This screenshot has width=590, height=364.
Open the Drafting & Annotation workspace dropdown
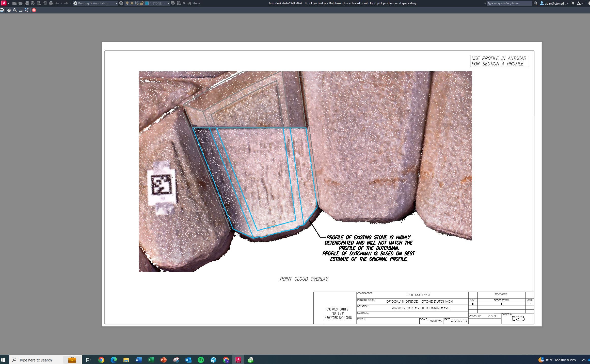[95, 3]
